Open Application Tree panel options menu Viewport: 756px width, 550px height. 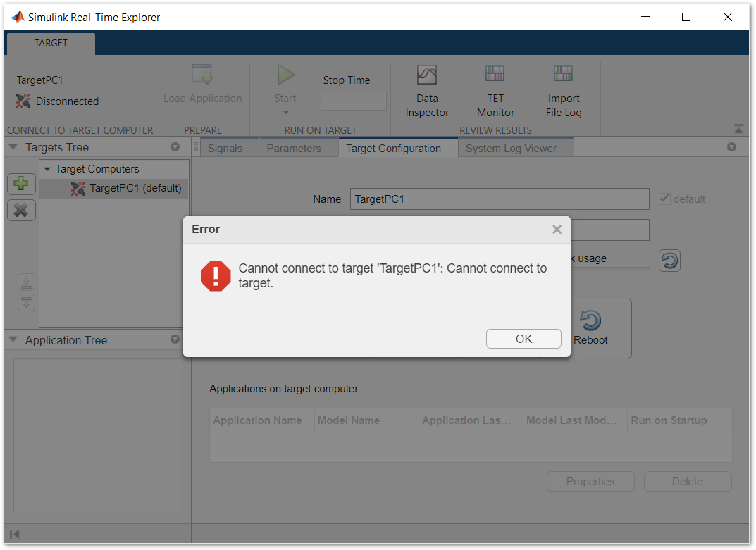175,339
